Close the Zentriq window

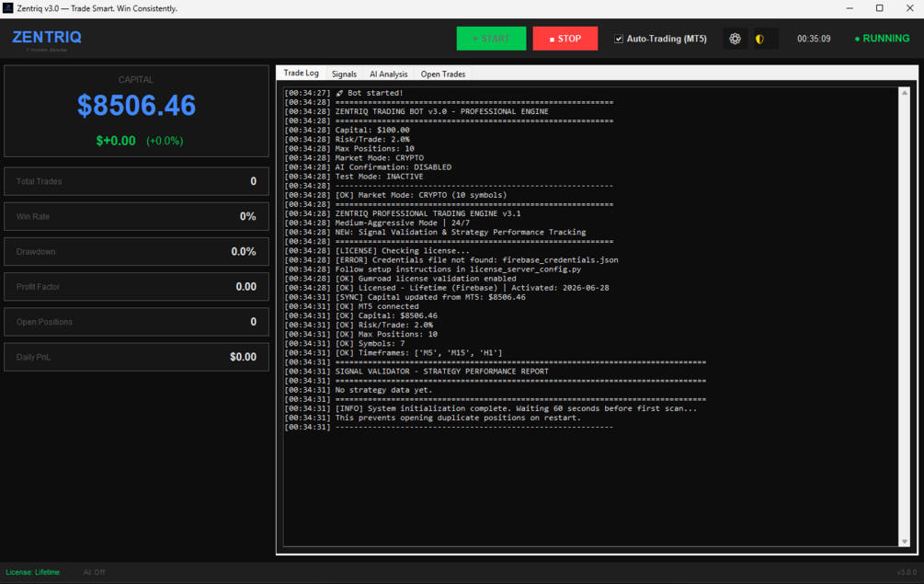(x=909, y=8)
